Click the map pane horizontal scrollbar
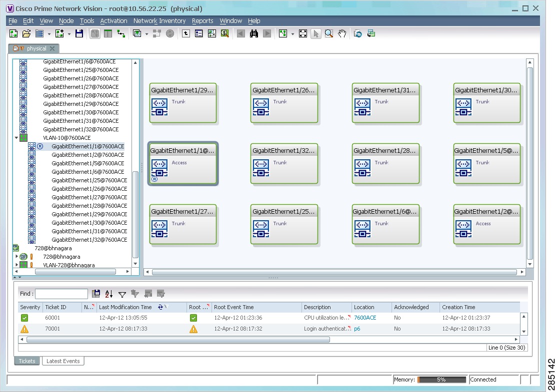The height and width of the screenshot is (392, 557). coord(334,272)
